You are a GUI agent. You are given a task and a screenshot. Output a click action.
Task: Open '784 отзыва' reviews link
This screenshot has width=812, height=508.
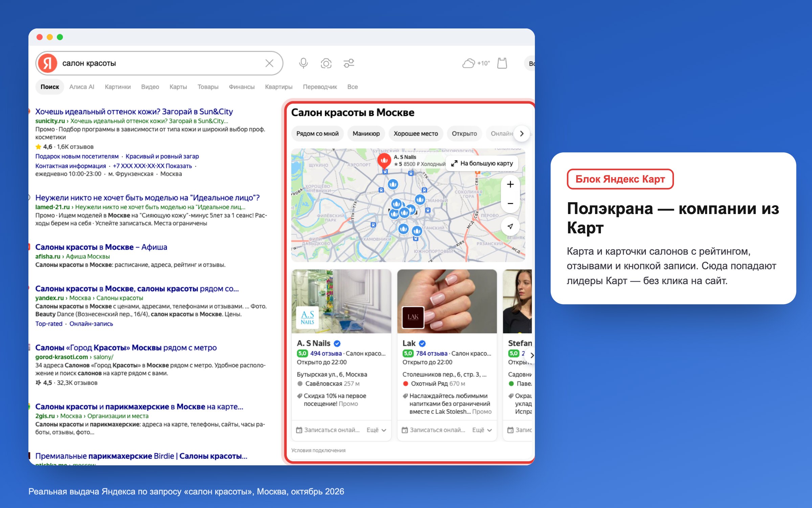tap(431, 354)
